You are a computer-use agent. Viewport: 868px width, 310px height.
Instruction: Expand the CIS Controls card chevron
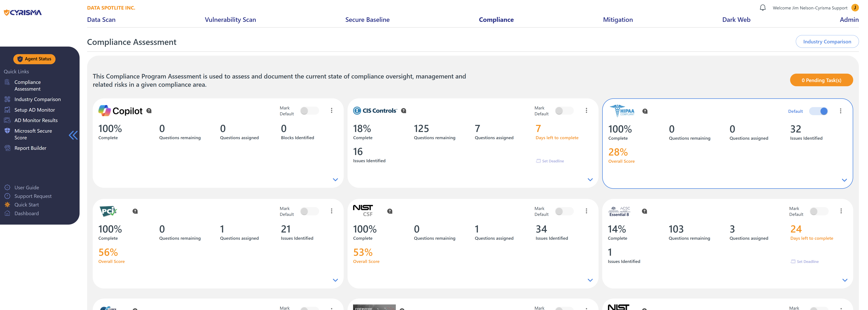[590, 179]
